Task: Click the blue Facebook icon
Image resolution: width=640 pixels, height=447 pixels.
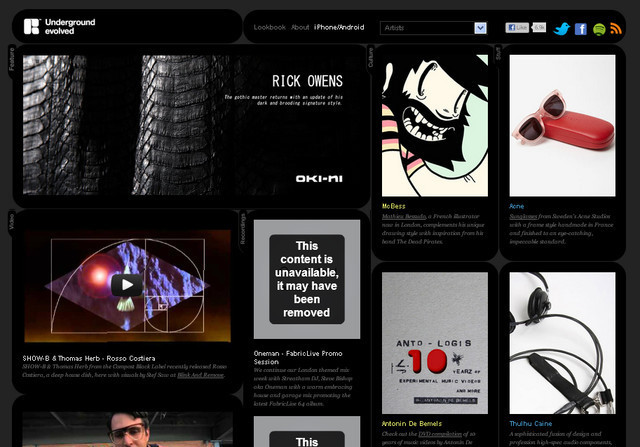Action: [581, 29]
